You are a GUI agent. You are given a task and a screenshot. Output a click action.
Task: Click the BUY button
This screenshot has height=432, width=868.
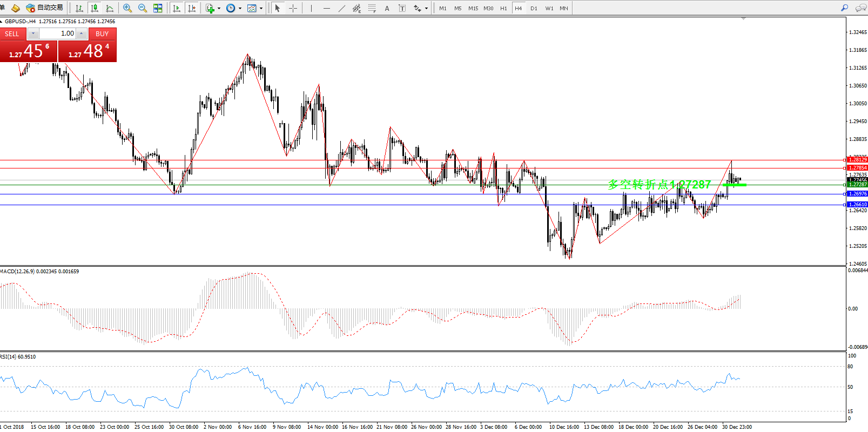pyautogui.click(x=102, y=33)
